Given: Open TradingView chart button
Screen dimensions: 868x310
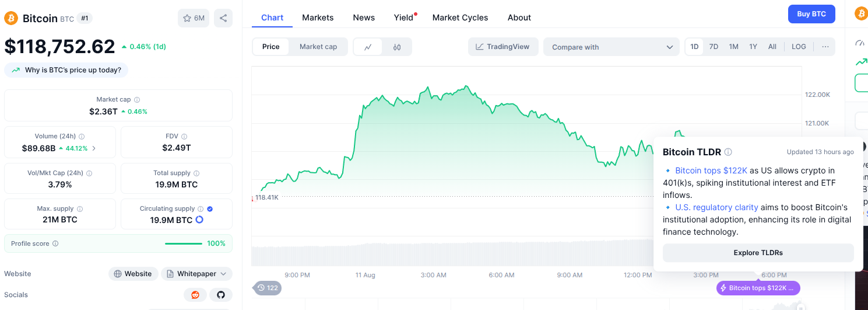Looking at the screenshot, I should [x=503, y=47].
